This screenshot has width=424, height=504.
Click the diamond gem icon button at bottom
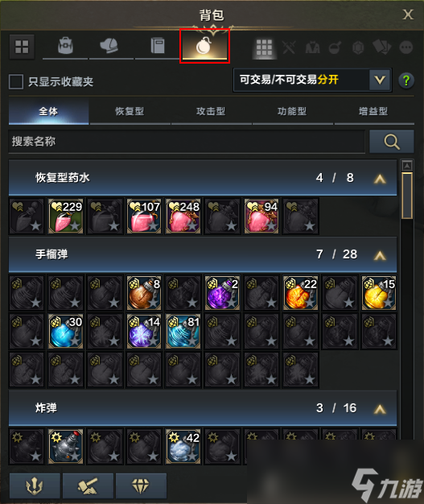click(x=141, y=485)
